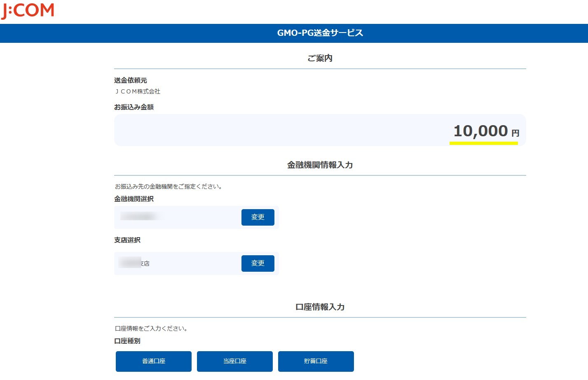Click the 10,000 transfer amount

(x=480, y=131)
